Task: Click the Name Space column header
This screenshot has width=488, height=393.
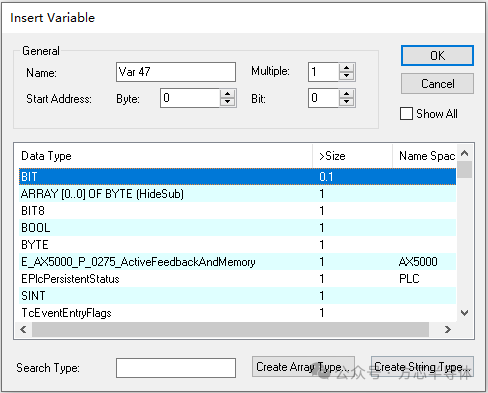Action: 424,156
